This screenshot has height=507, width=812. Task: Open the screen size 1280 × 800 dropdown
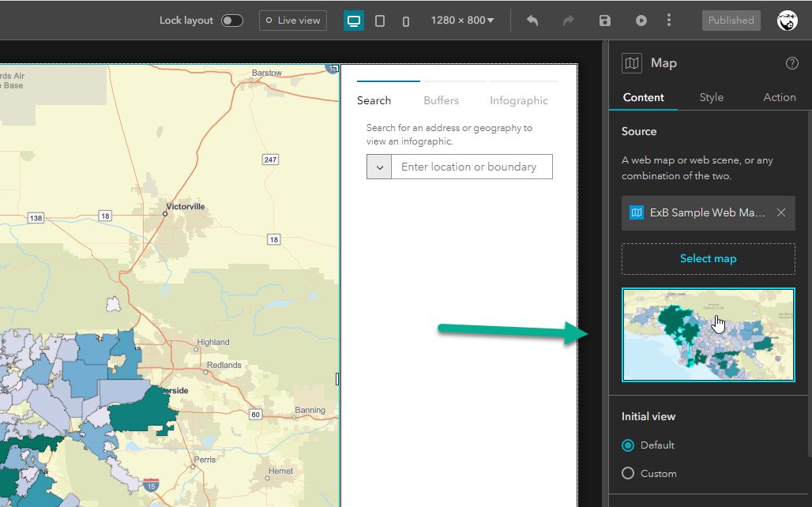462,21
